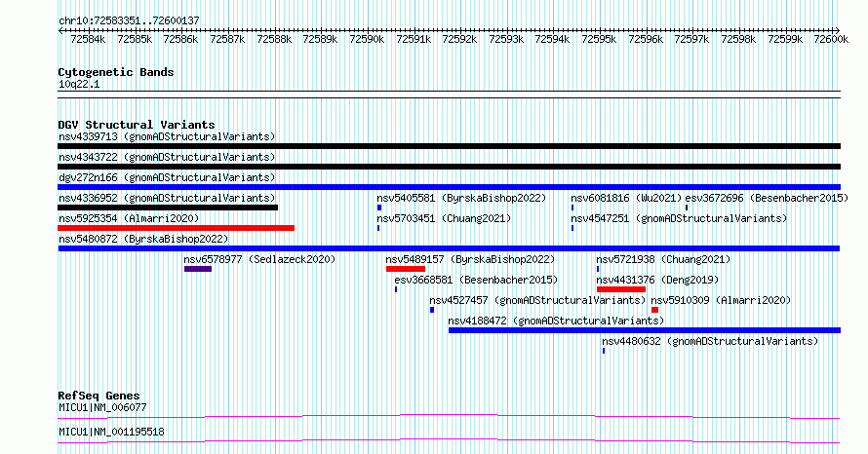Open nsv4527457 (gnomADStructuralVariants) label
This screenshot has width=868, height=454.
[537, 300]
